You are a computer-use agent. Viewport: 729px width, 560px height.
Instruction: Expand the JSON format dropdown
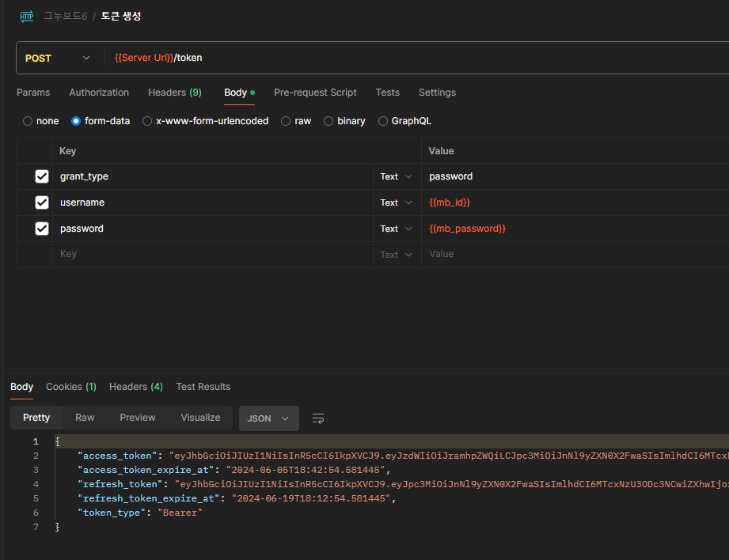coord(268,418)
